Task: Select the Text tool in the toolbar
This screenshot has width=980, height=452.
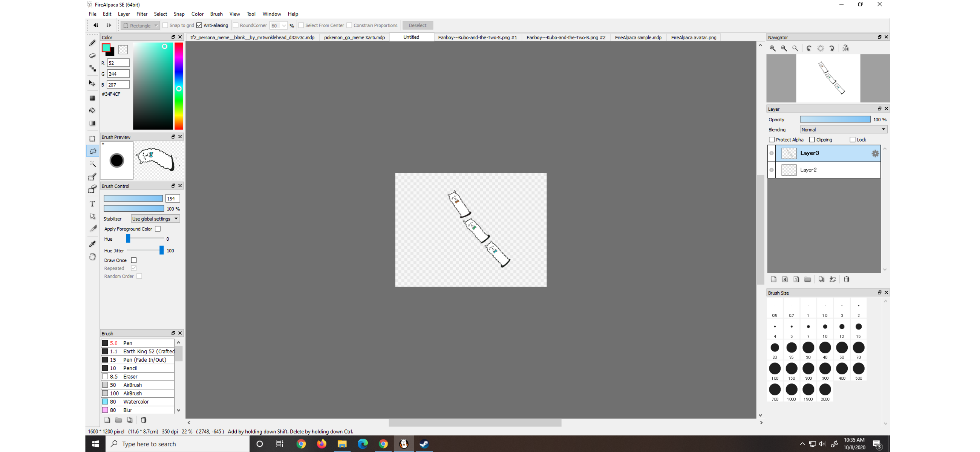Action: point(92,204)
